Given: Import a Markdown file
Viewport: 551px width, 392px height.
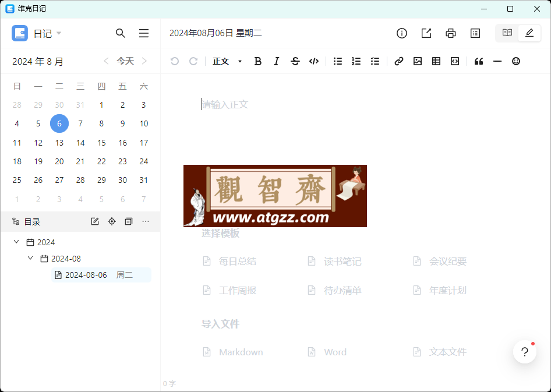Looking at the screenshot, I should (x=232, y=352).
